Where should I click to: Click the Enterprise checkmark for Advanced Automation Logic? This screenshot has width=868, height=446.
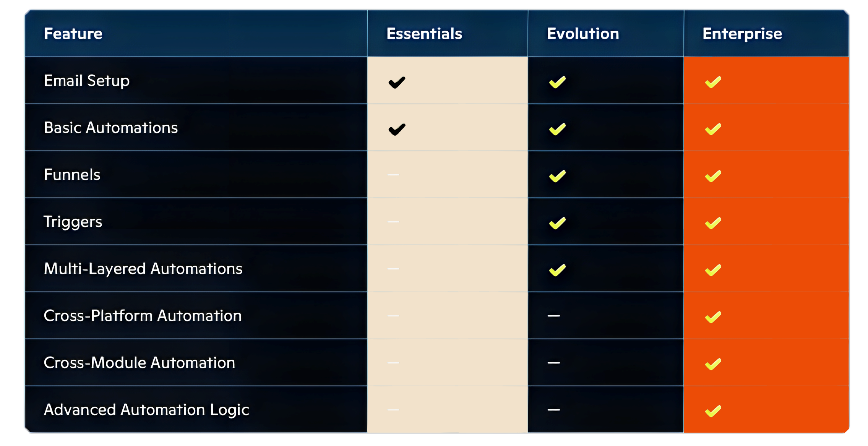[713, 411]
